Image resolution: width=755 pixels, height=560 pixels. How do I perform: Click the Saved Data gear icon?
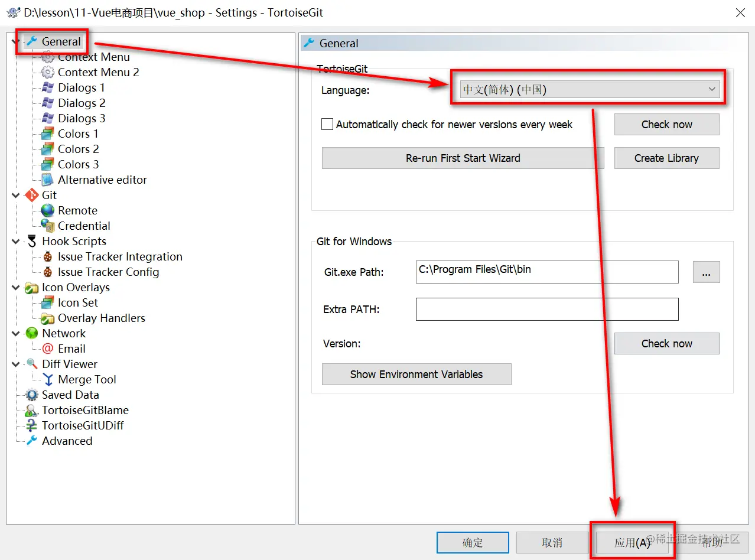click(32, 395)
